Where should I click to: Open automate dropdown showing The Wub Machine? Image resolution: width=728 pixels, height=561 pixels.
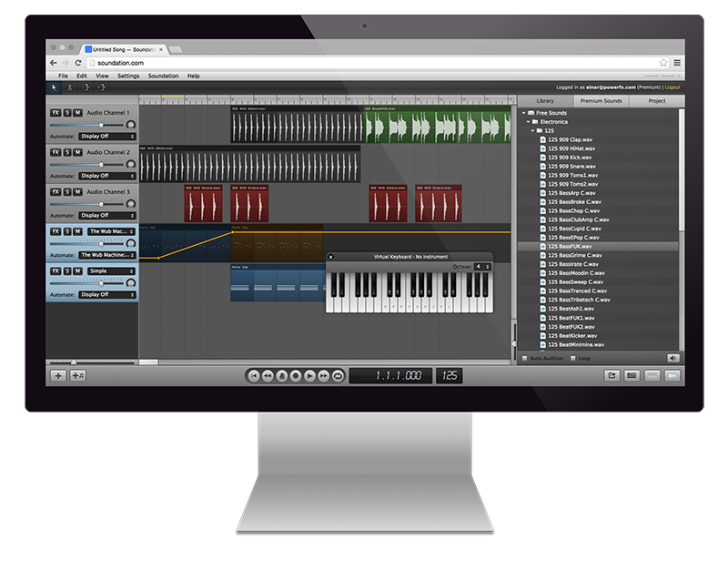[106, 255]
